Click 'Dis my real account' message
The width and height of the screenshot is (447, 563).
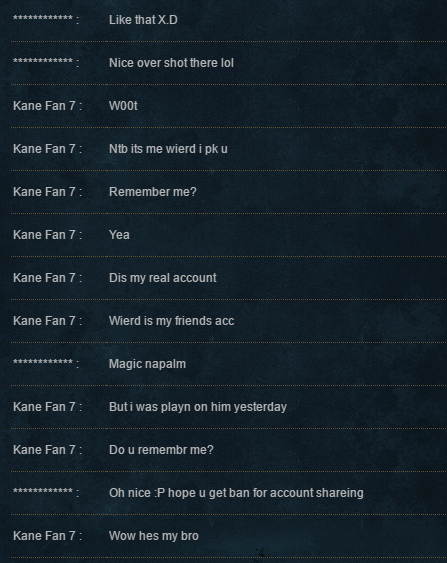pos(163,278)
